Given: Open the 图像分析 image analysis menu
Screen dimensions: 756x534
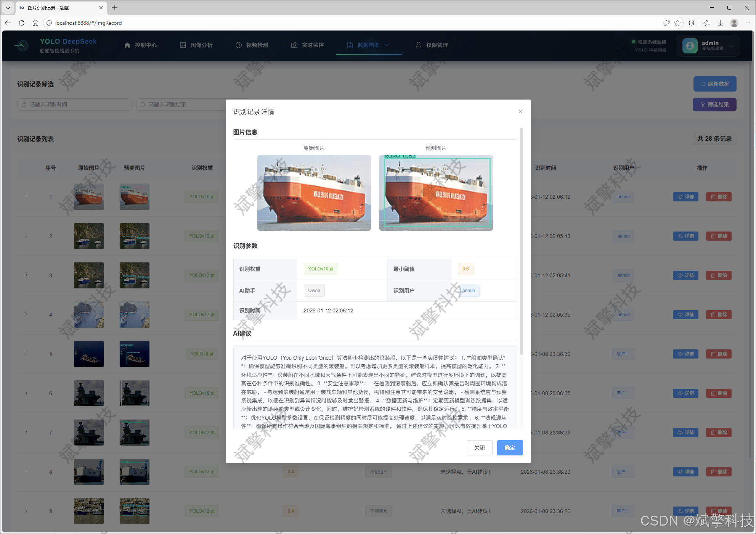Looking at the screenshot, I should [x=196, y=45].
